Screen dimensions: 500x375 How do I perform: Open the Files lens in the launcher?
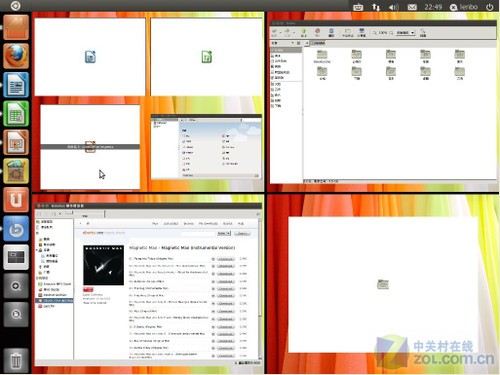[x=16, y=314]
